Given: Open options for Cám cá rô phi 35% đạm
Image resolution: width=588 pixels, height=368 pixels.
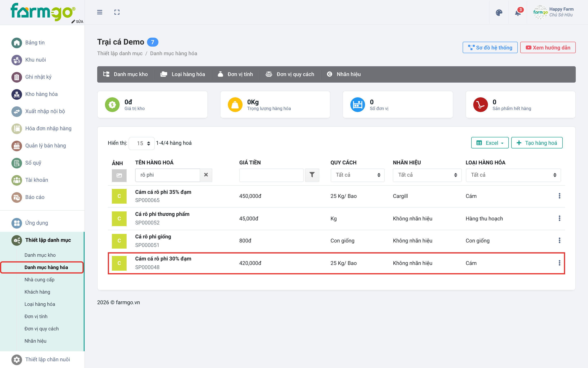Looking at the screenshot, I should click(559, 196).
